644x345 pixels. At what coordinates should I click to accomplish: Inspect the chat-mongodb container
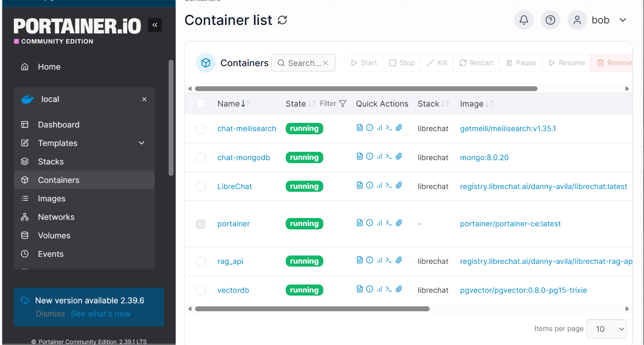point(369,157)
